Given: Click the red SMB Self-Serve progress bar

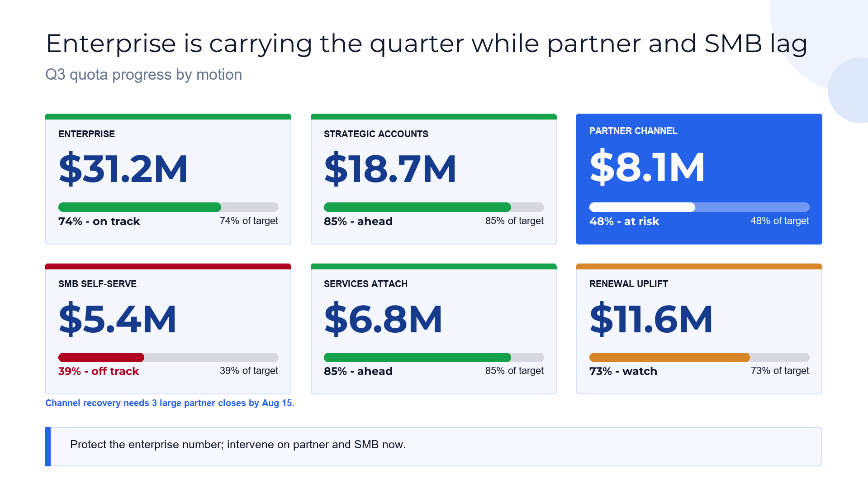Looking at the screenshot, I should click(168, 357).
